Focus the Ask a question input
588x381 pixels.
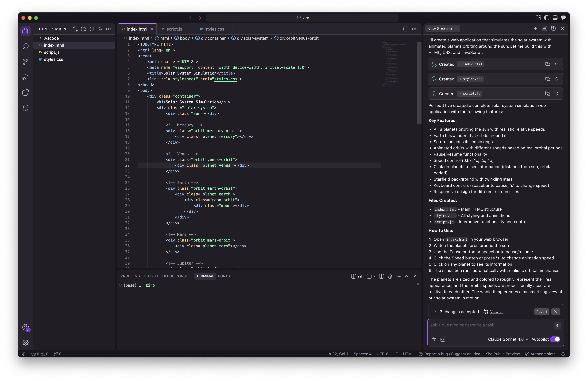click(490, 325)
